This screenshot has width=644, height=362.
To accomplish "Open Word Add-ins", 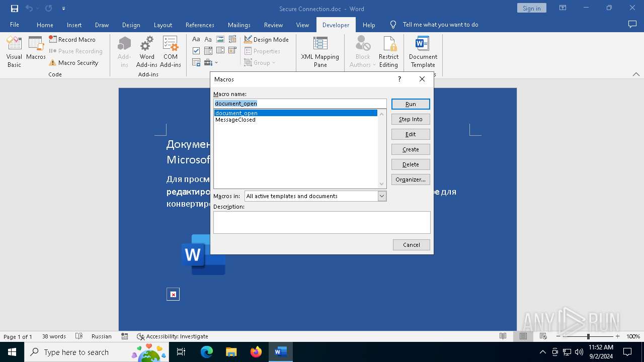I will [x=147, y=52].
